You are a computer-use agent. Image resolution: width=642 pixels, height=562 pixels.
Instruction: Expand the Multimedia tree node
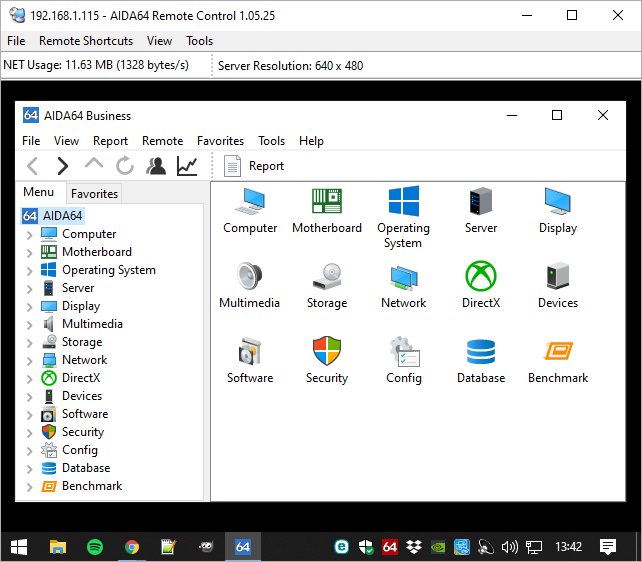tap(29, 325)
